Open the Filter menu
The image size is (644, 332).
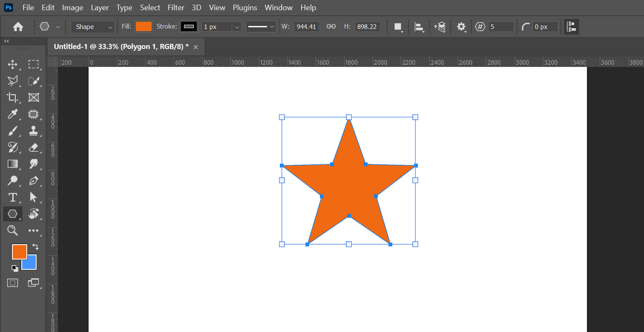[x=176, y=8]
